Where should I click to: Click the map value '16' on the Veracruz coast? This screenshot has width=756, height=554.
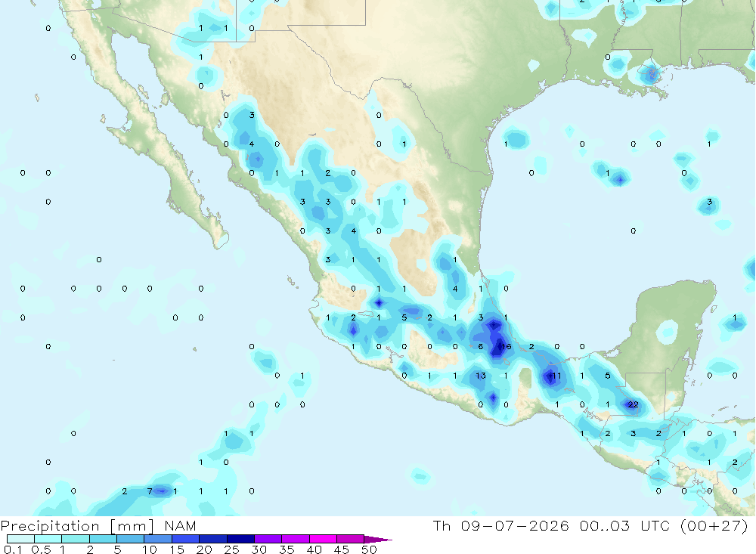pyautogui.click(x=506, y=347)
